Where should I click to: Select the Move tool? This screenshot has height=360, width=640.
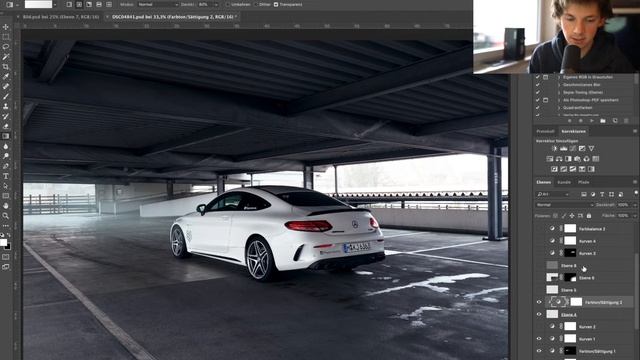(6, 27)
